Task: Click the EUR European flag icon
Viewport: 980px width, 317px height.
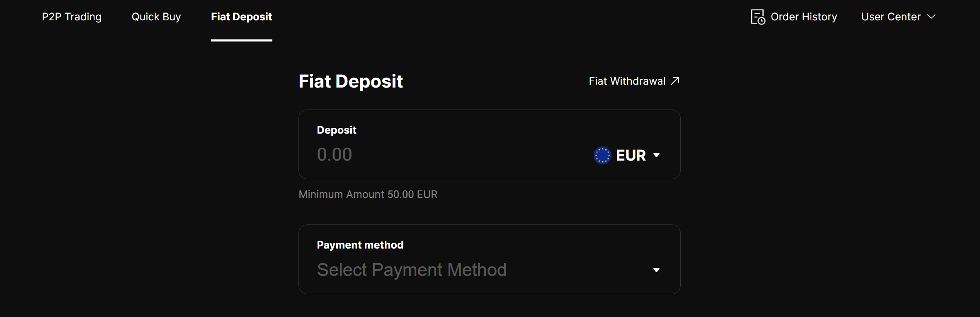Action: click(x=602, y=155)
